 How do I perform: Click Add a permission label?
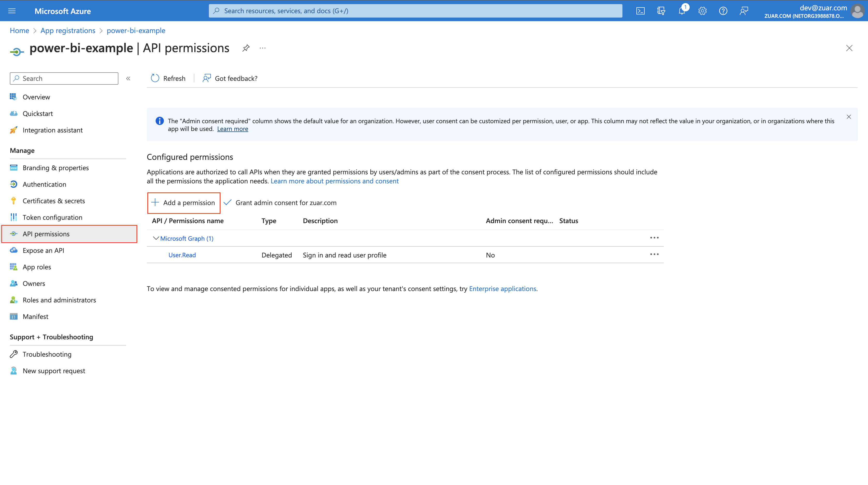coord(189,203)
